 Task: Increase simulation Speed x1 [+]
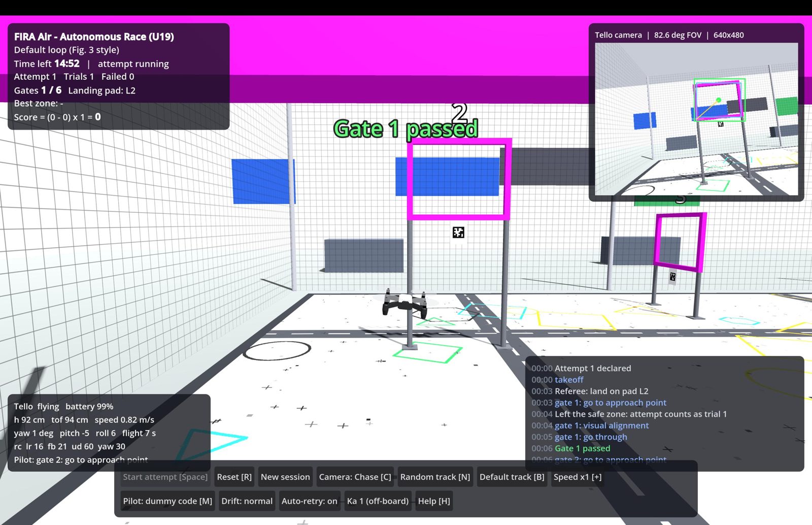(578, 477)
